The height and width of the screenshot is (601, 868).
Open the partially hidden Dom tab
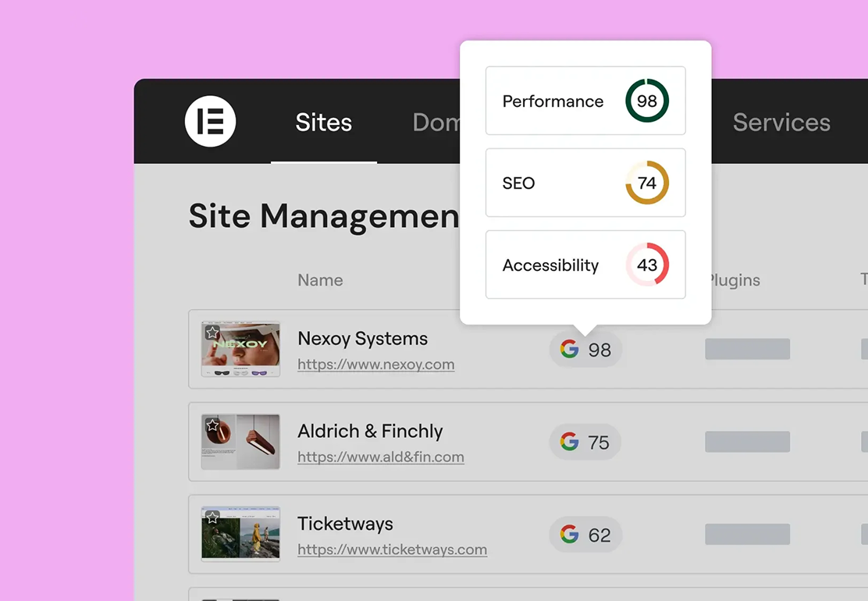point(436,123)
